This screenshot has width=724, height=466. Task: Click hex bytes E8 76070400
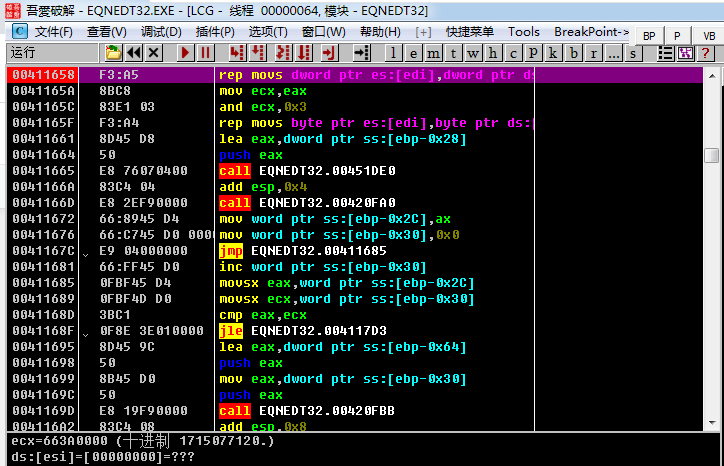[143, 171]
